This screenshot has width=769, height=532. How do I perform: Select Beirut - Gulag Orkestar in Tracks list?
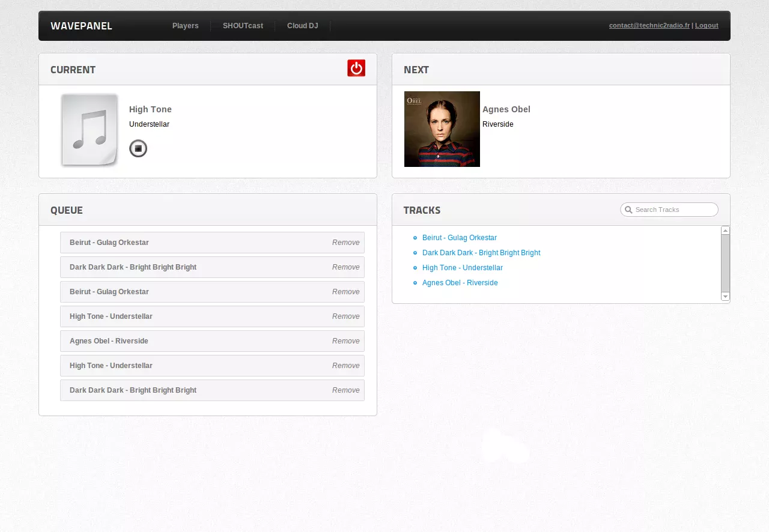click(x=459, y=238)
